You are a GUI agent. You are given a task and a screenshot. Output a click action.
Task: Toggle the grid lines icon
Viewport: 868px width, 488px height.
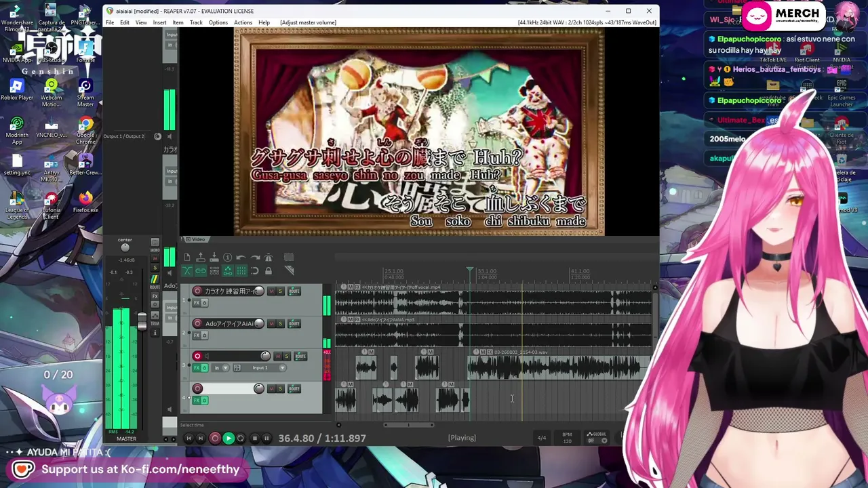[241, 271]
